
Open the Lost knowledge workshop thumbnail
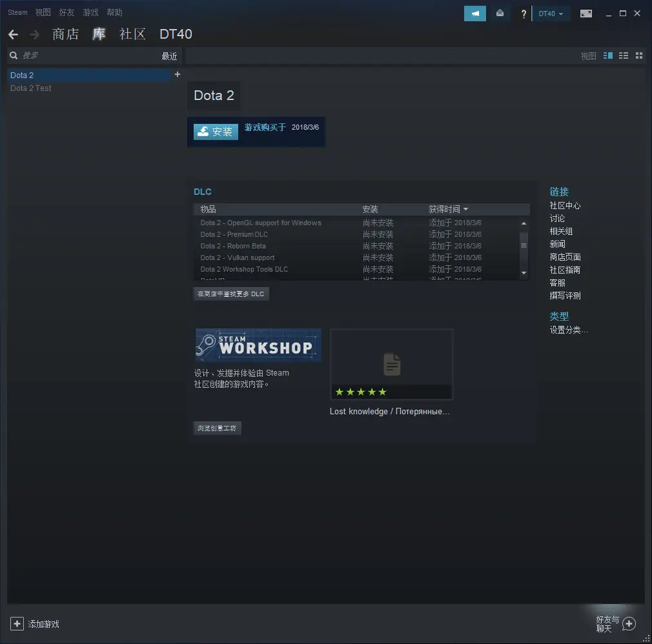coord(391,365)
